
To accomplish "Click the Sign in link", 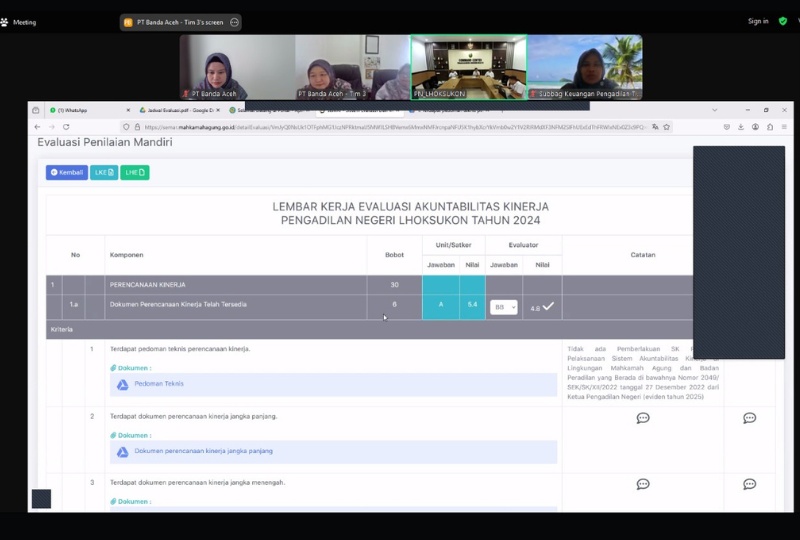I will (x=758, y=21).
